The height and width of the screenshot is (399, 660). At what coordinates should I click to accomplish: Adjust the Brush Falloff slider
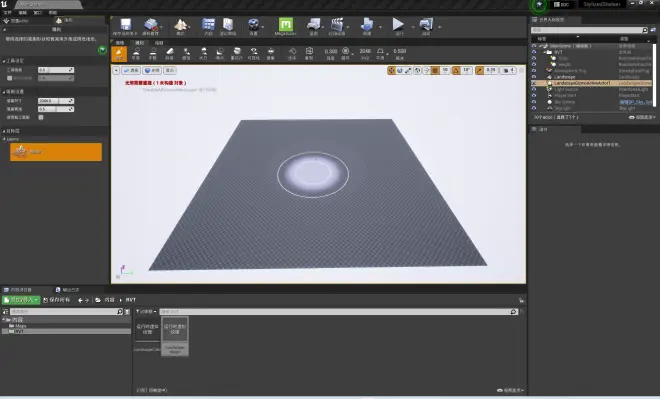coord(56,109)
